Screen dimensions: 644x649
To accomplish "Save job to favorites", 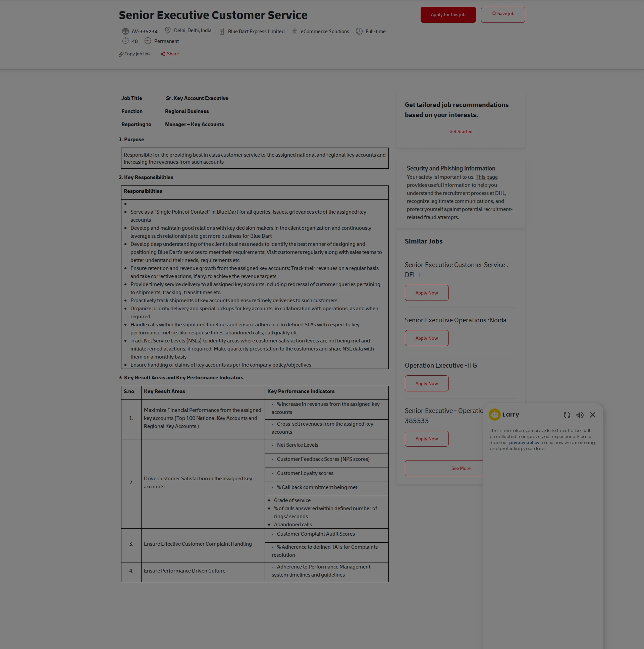I will pos(502,15).
